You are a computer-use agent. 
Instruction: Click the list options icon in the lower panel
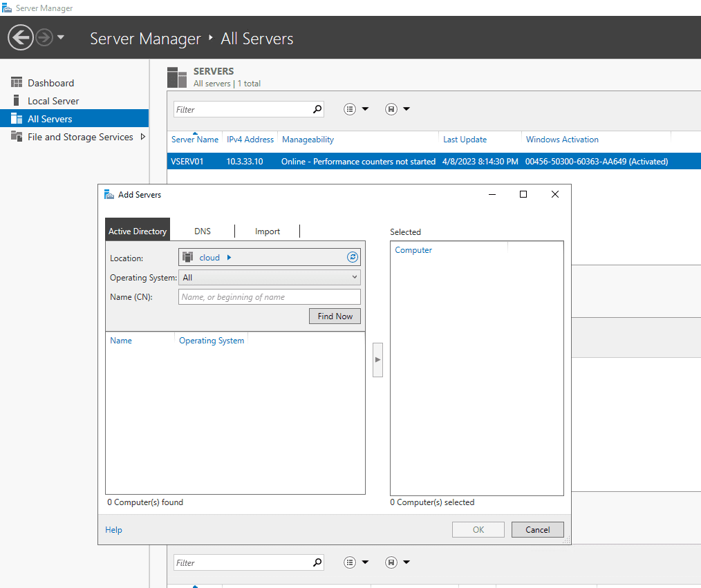(x=350, y=562)
